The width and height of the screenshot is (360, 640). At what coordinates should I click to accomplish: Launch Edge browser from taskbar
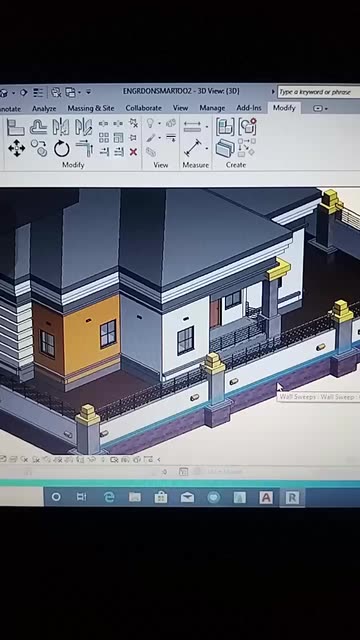(108, 497)
